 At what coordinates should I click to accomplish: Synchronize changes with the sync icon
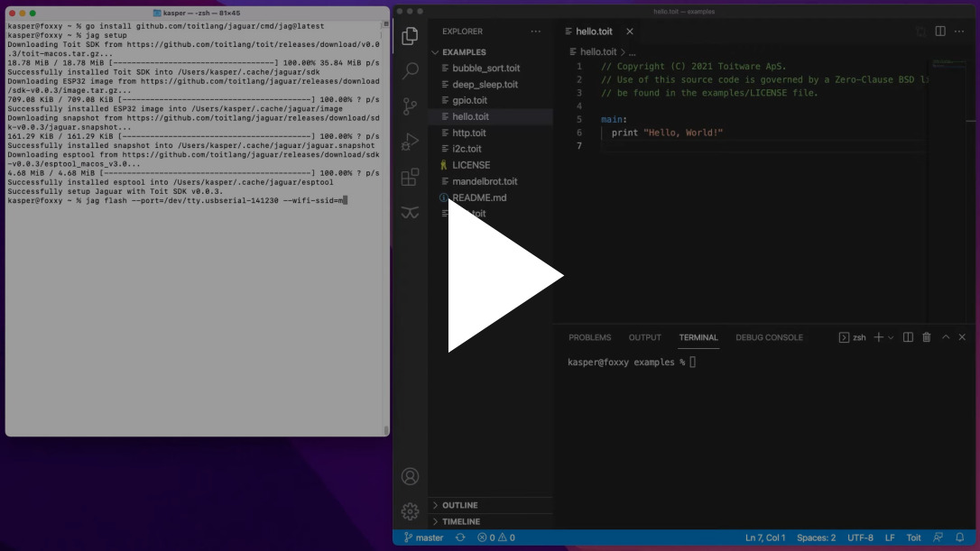[460, 537]
